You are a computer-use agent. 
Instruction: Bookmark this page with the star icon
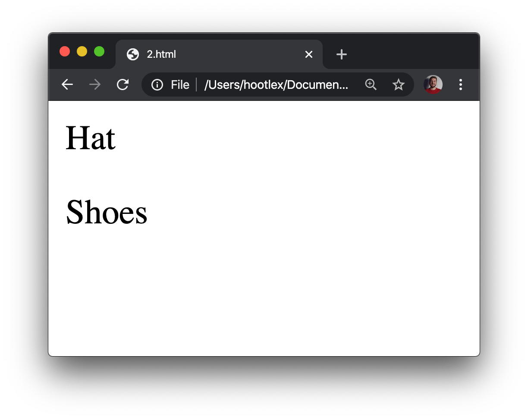(x=398, y=85)
